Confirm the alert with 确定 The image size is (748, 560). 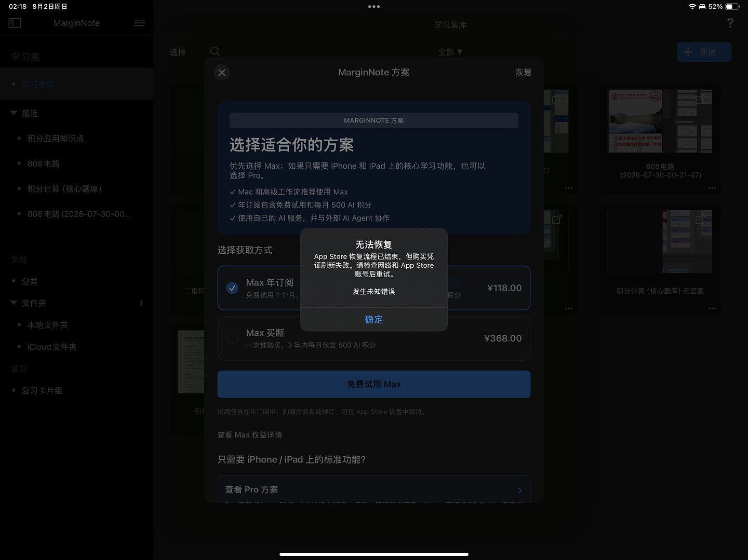374,319
